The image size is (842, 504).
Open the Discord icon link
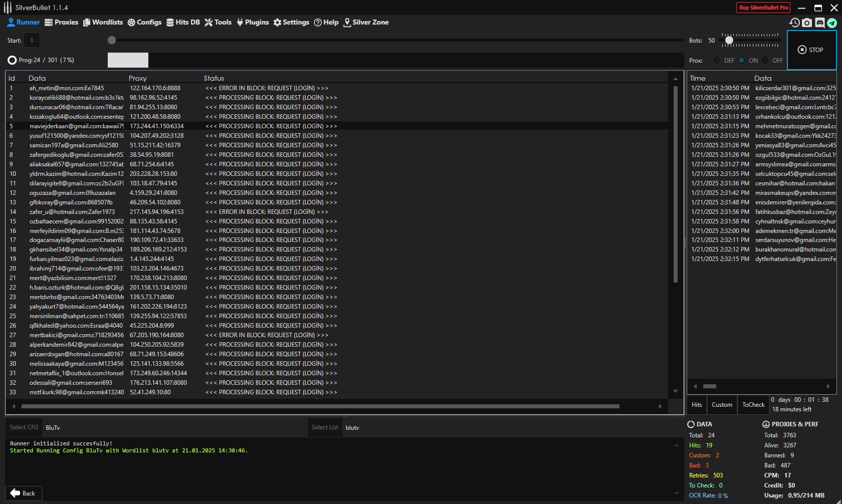click(820, 23)
